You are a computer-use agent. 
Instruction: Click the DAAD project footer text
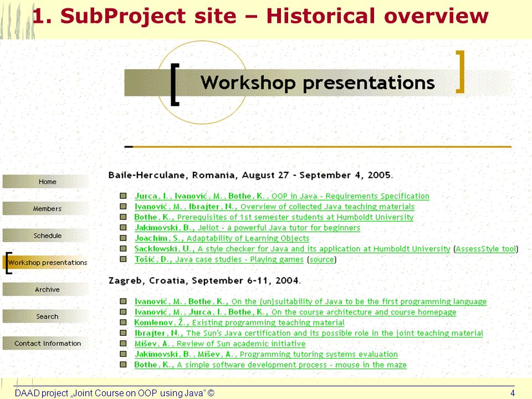(x=114, y=393)
